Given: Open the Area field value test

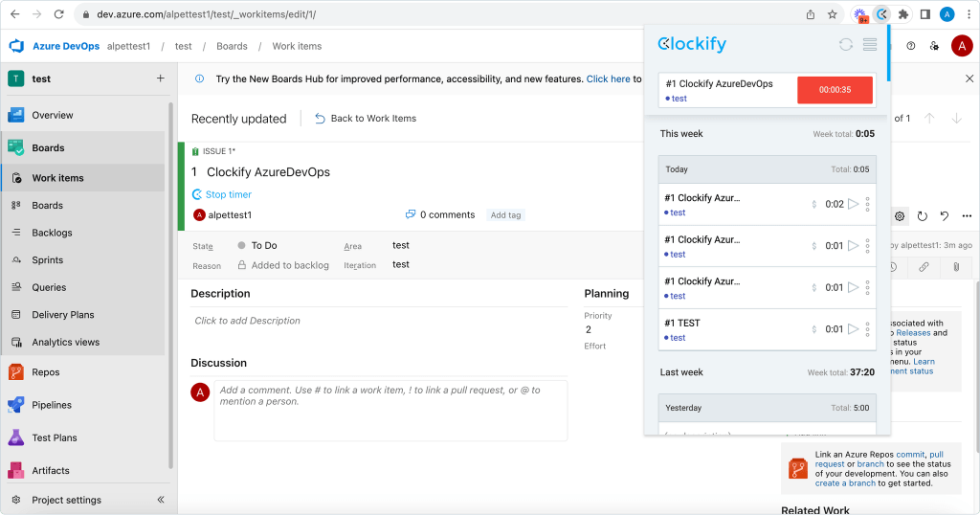Looking at the screenshot, I should (401, 245).
